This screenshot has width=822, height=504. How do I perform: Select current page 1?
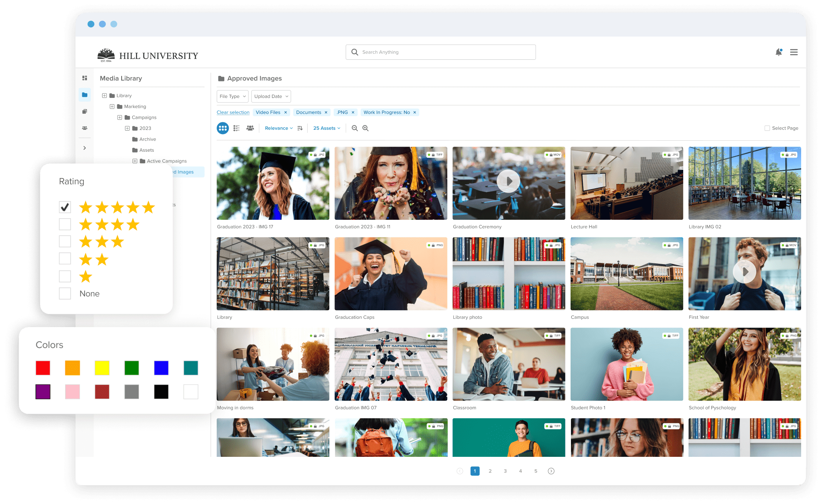[x=475, y=471]
